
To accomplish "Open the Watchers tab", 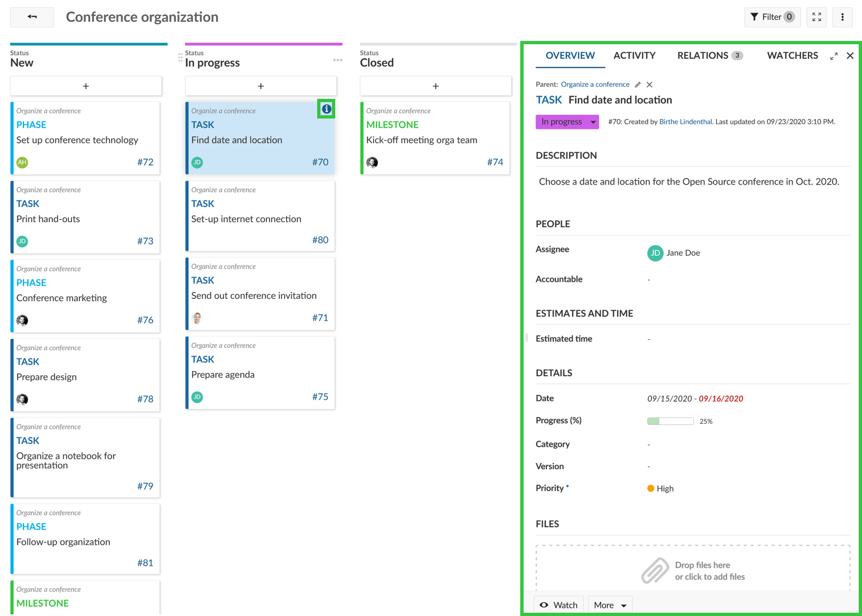I will [x=792, y=56].
